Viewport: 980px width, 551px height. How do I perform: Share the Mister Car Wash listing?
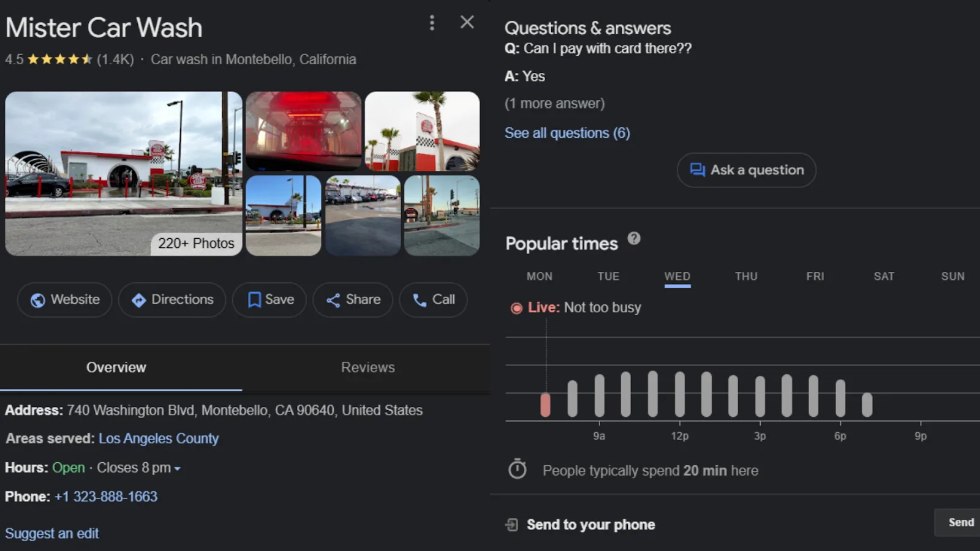[x=353, y=300]
